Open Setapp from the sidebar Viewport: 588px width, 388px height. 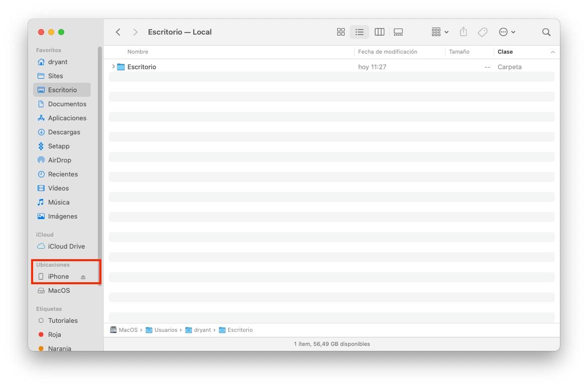[57, 146]
